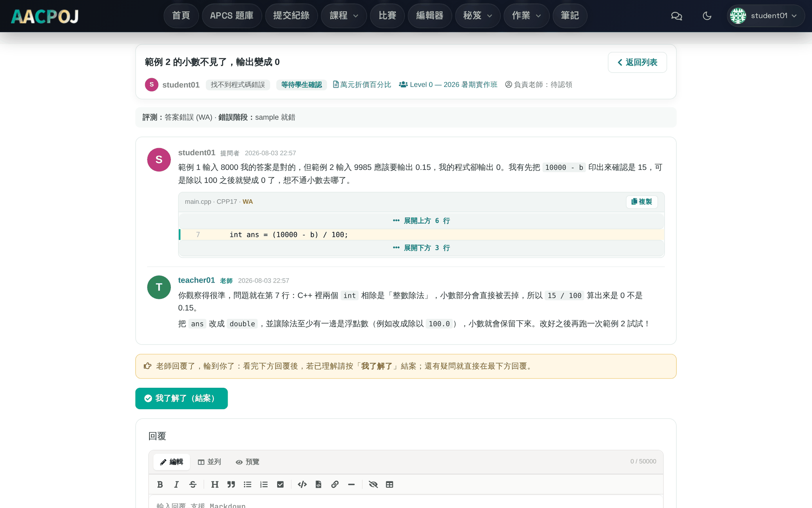The width and height of the screenshot is (812, 508).
Task: Apply strikethrough formatting icon
Action: (193, 484)
